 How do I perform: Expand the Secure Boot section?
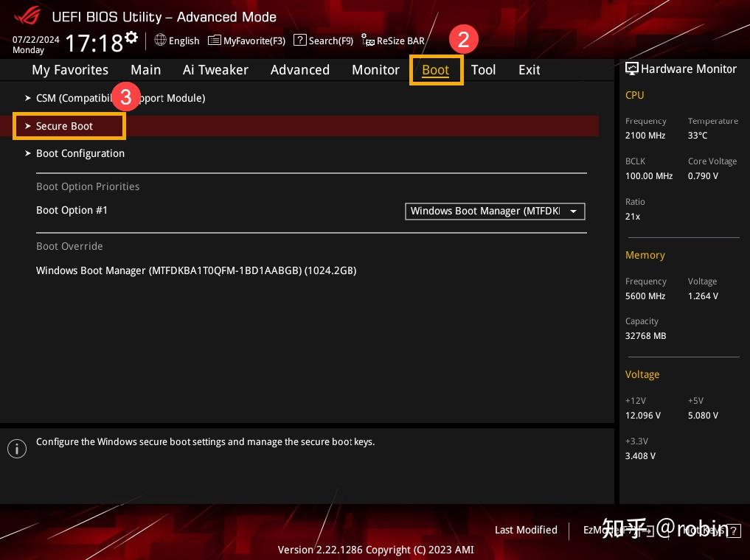64,126
